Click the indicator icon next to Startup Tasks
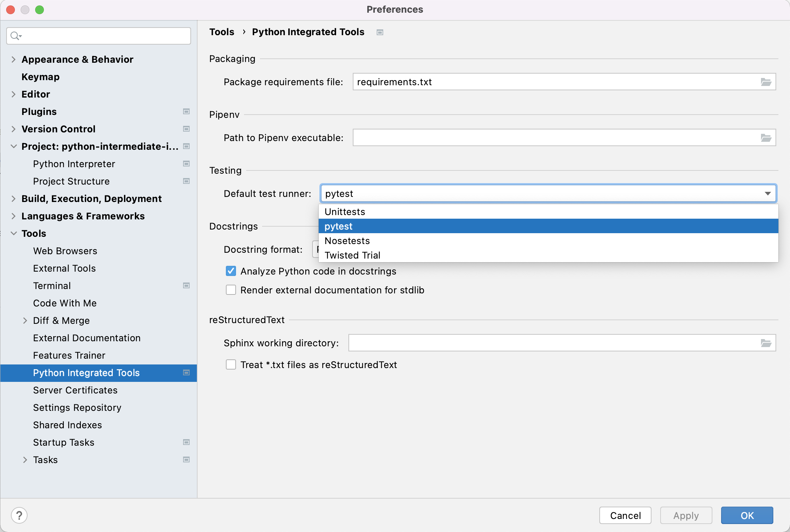This screenshot has width=790, height=532. tap(186, 442)
